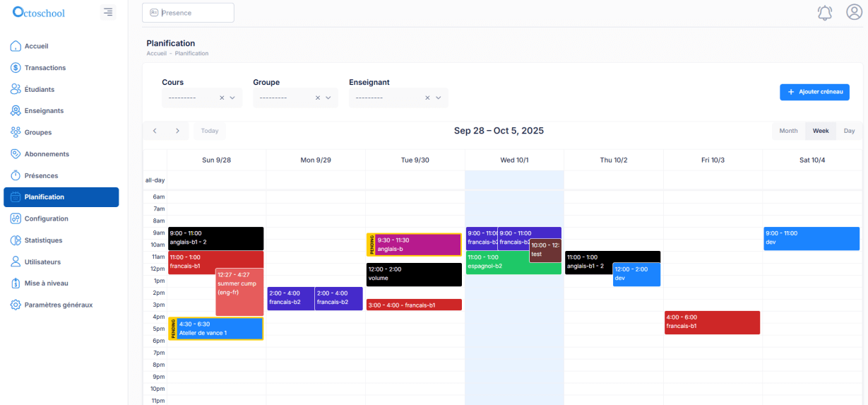
Task: Switch calendar to Month view
Action: click(788, 131)
